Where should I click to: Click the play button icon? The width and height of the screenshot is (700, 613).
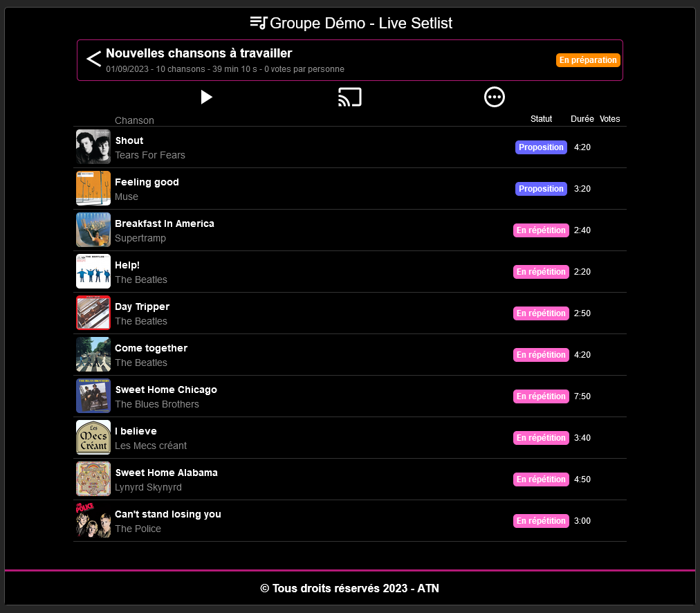click(206, 97)
